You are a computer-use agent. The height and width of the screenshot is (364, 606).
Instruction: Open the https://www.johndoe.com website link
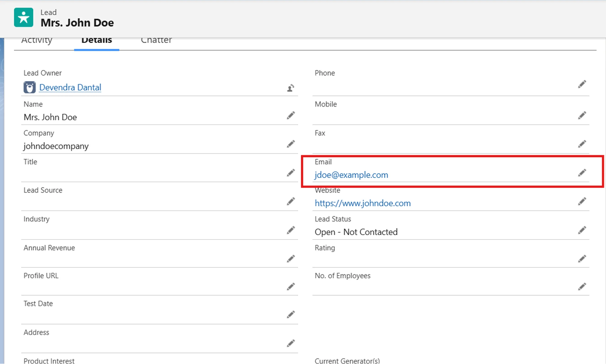coord(363,203)
